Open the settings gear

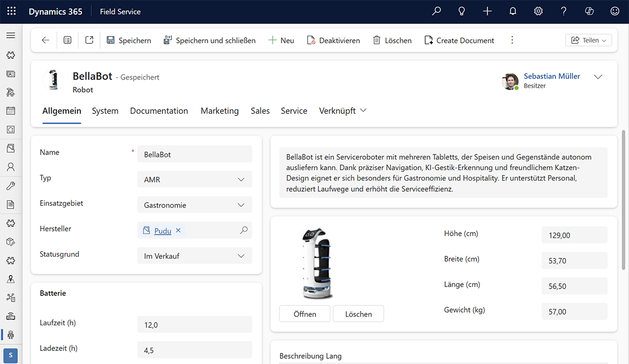(538, 11)
